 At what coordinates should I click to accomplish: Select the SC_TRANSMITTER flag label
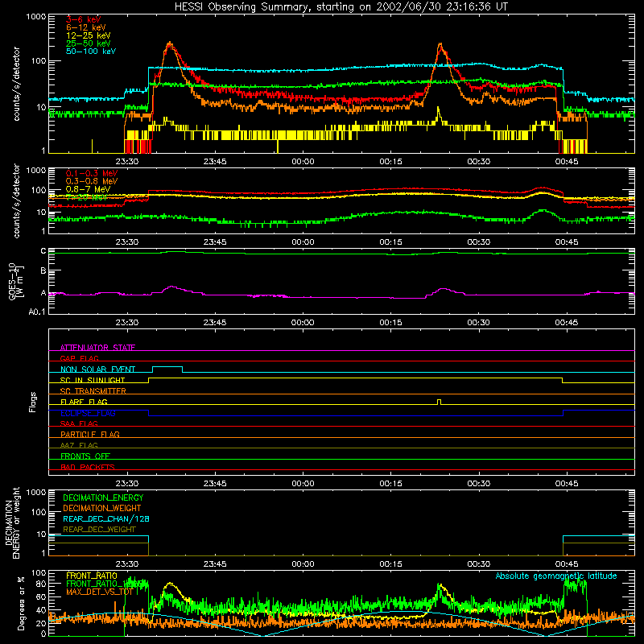pos(93,391)
